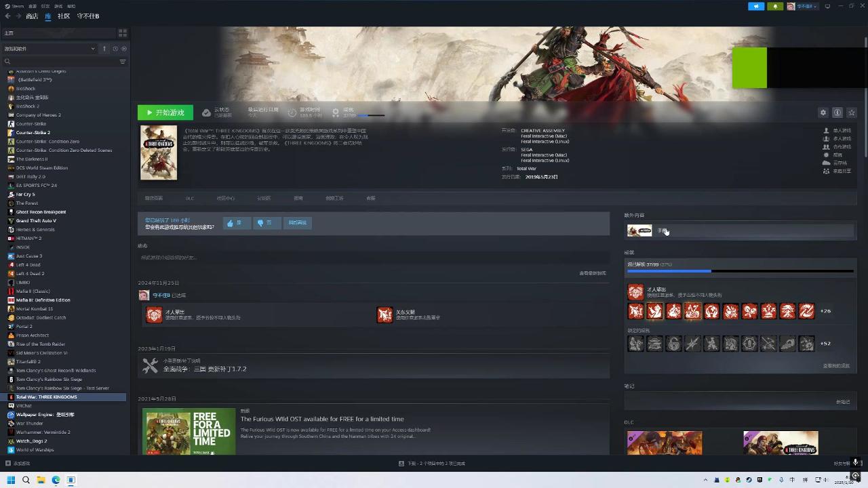Click ready-to-play filter icon in sidebar

click(123, 49)
